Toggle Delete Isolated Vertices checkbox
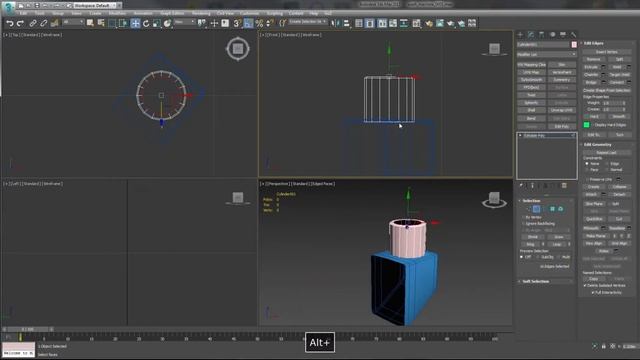 pyautogui.click(x=585, y=285)
